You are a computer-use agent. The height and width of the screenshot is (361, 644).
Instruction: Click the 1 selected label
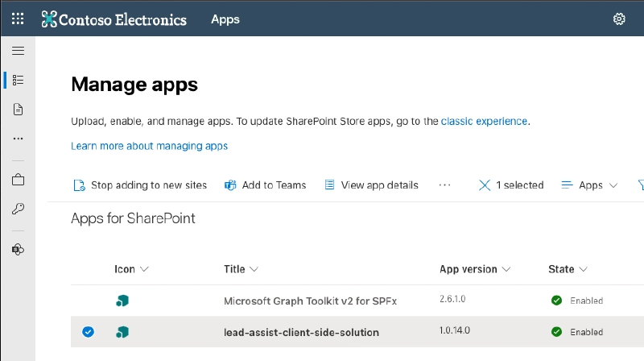click(x=519, y=185)
